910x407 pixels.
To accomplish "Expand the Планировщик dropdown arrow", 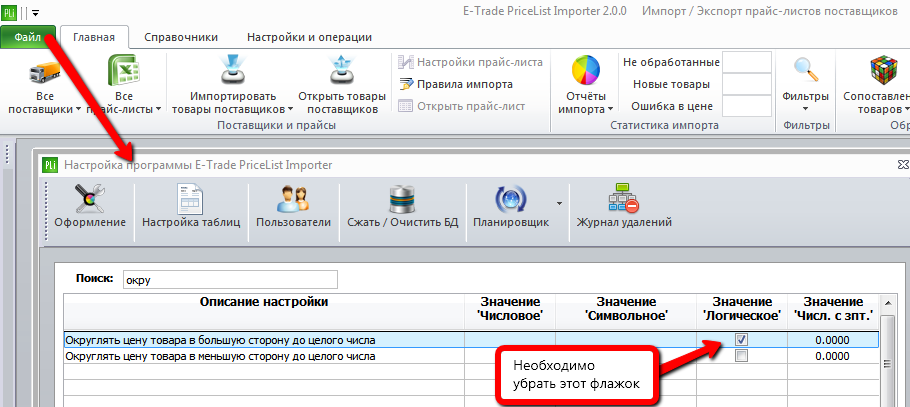I will pos(559,204).
